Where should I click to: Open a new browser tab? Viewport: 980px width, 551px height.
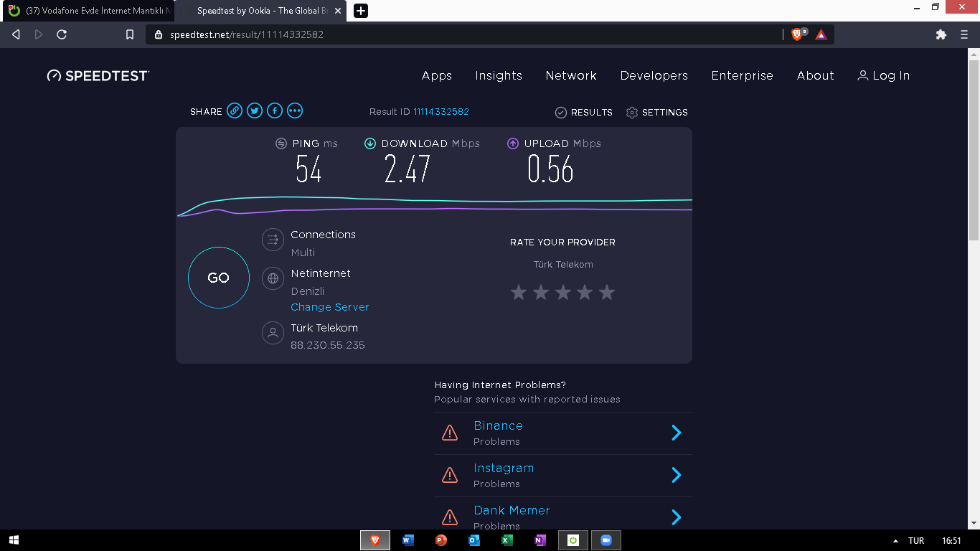click(x=361, y=11)
